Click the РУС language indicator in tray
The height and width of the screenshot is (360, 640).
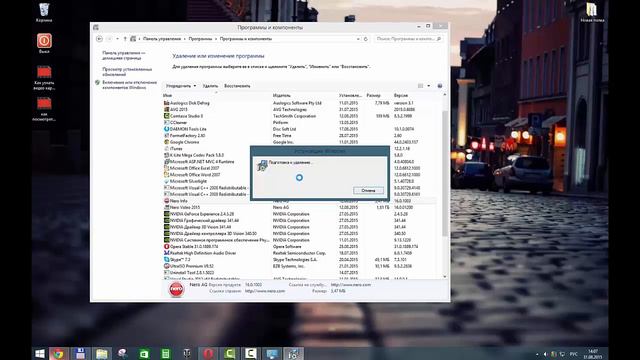tap(573, 354)
